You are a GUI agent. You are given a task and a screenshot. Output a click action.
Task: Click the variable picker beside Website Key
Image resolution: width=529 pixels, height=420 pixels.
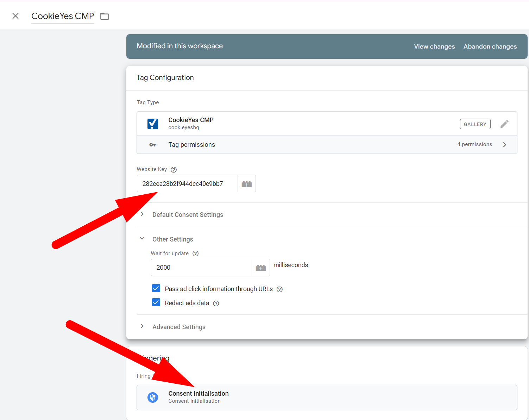[x=246, y=184]
